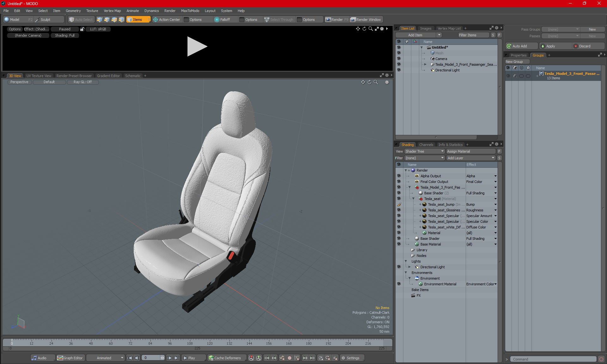Viewport: 607px width, 364px height.
Task: Click the Cache Deformers icon
Action: 211,358
